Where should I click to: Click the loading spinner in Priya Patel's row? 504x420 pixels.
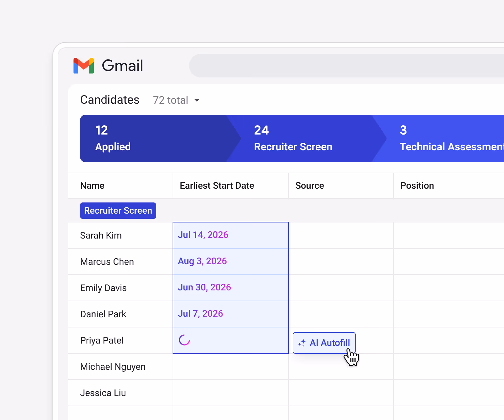click(x=184, y=340)
